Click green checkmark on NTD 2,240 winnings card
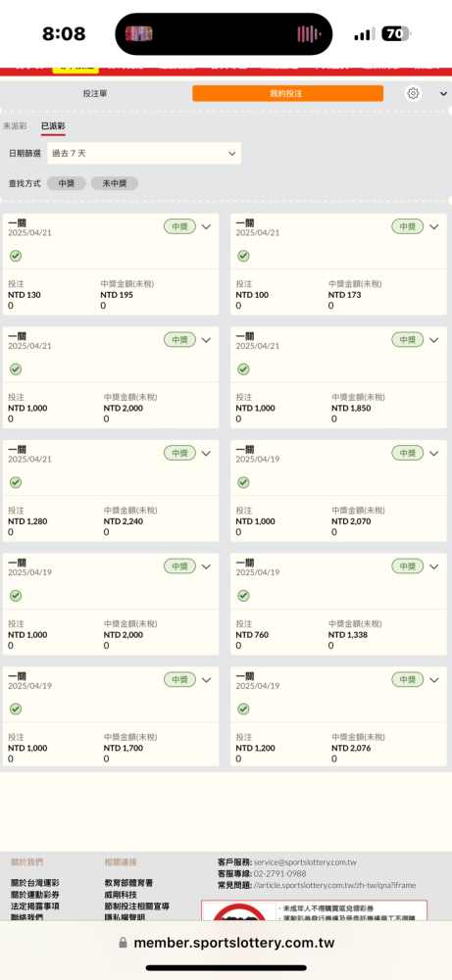 [x=16, y=482]
